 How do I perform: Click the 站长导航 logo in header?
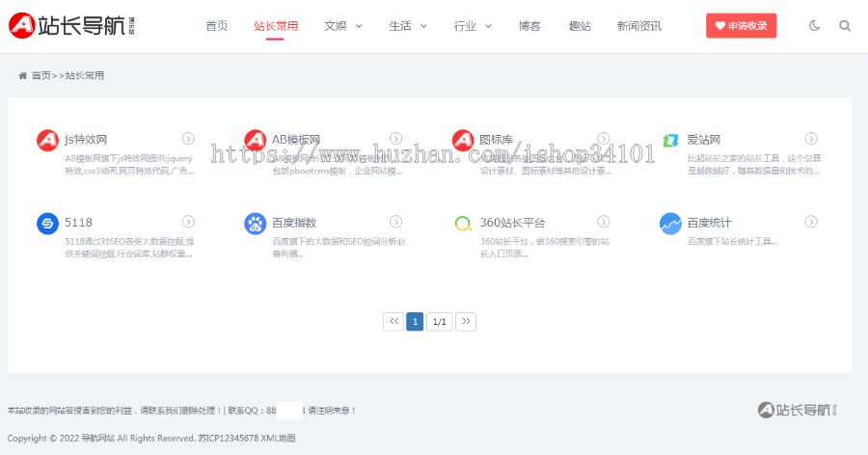72,25
